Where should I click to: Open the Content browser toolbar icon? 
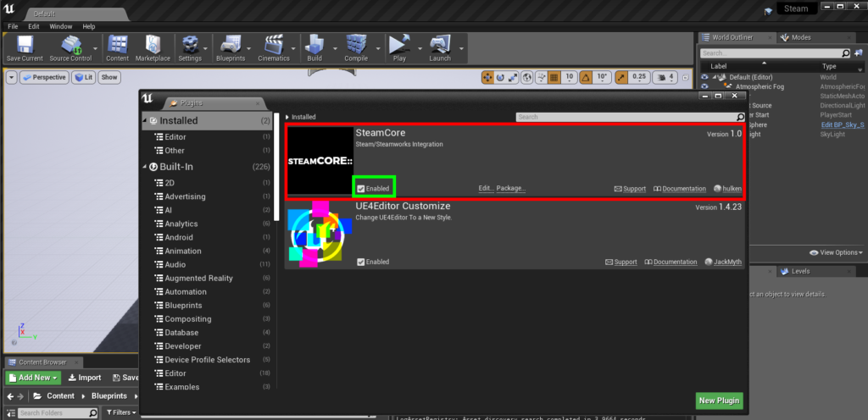click(117, 48)
